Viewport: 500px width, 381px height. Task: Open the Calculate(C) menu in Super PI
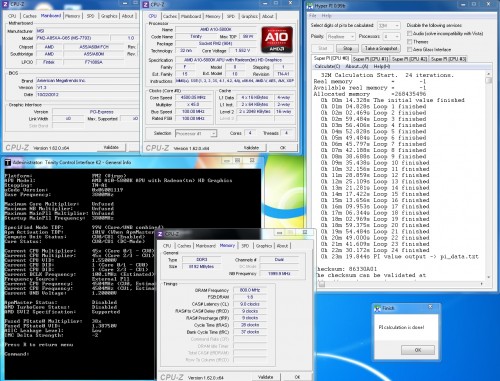point(327,66)
